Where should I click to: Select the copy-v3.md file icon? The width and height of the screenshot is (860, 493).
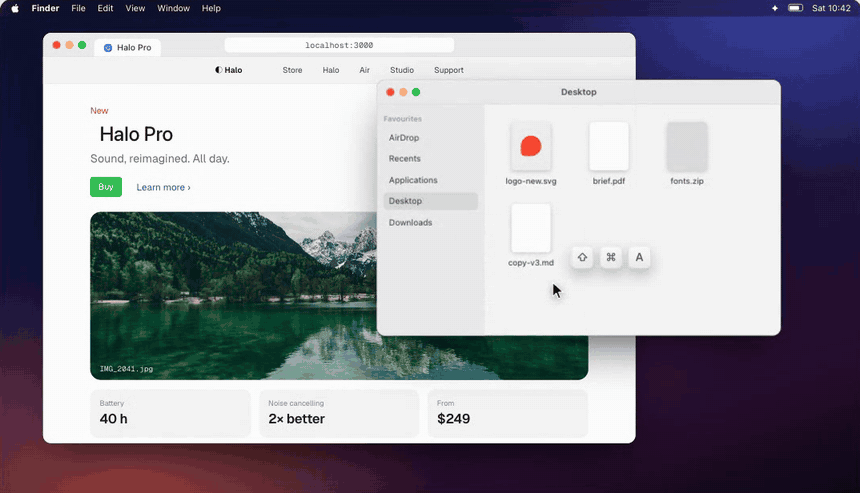531,228
